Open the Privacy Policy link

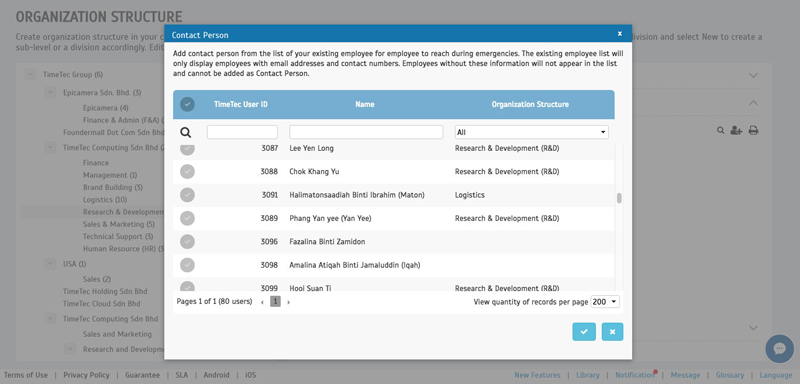click(86, 375)
